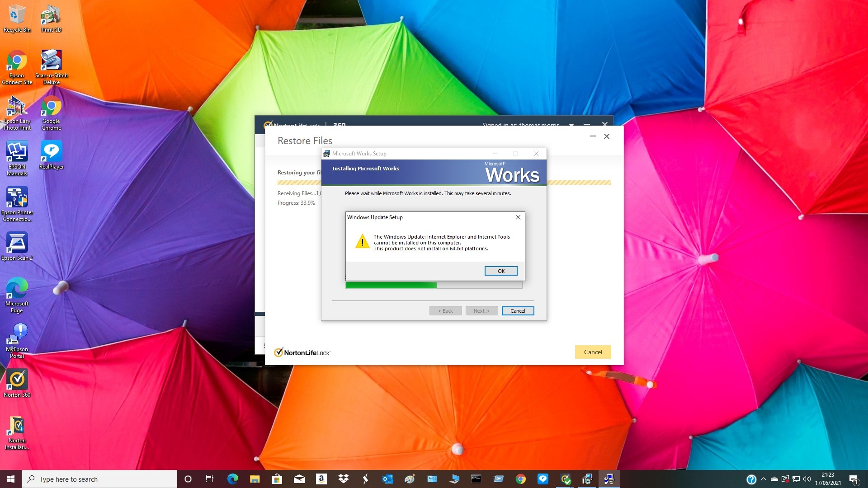Click the Type here to search box
The image size is (868, 488).
click(x=99, y=479)
